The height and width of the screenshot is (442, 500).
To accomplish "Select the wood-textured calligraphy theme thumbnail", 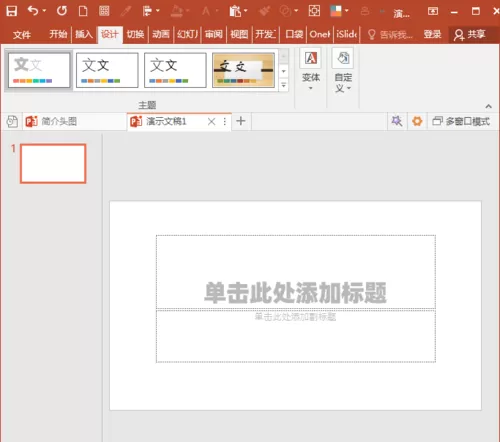I will pyautogui.click(x=243, y=70).
